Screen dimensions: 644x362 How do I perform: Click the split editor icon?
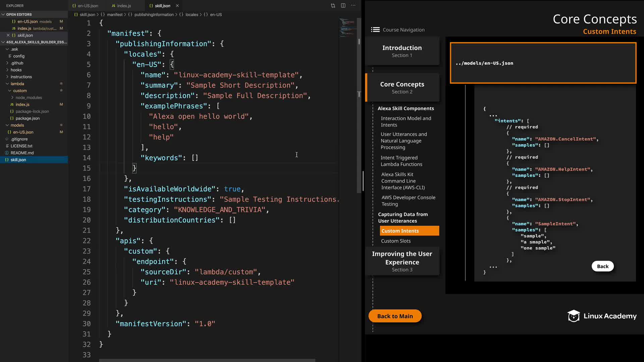(343, 6)
